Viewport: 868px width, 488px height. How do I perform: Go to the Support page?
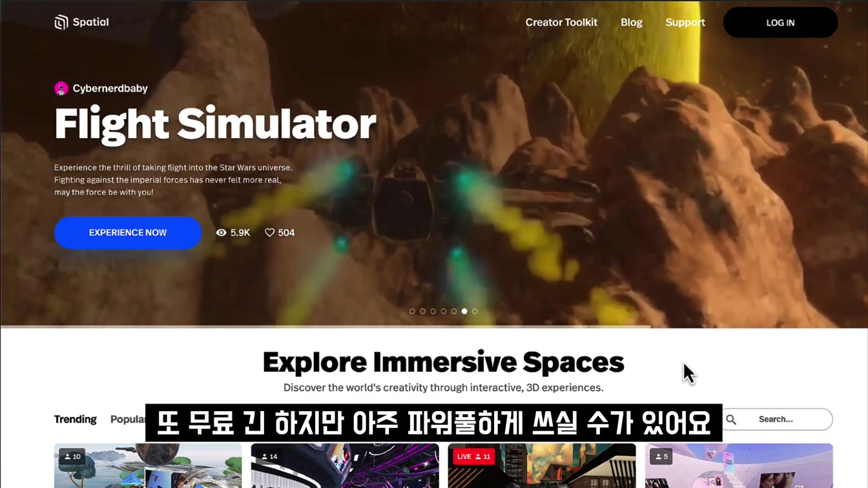coord(685,23)
